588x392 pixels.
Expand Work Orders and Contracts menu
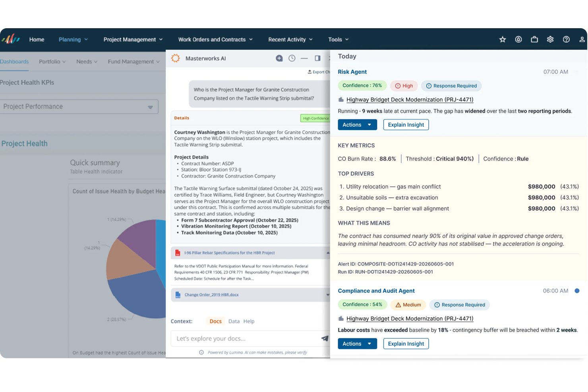[x=215, y=39]
